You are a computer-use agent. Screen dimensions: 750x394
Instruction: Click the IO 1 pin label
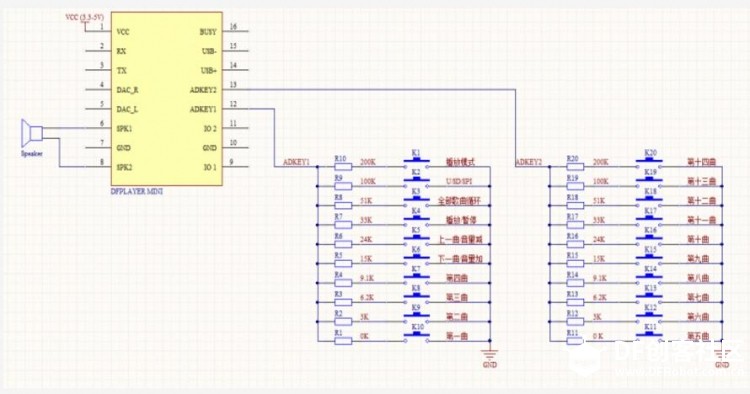click(210, 167)
